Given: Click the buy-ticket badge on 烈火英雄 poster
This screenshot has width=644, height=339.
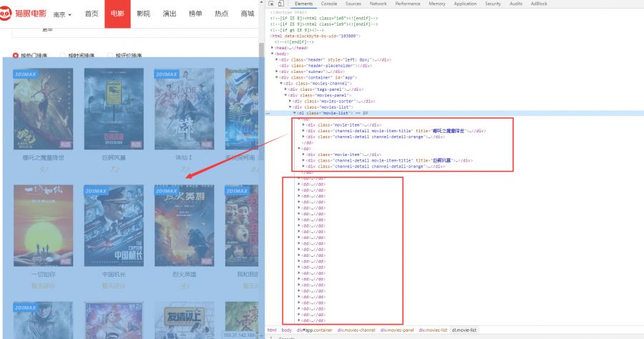Looking at the screenshot, I should [207, 262].
